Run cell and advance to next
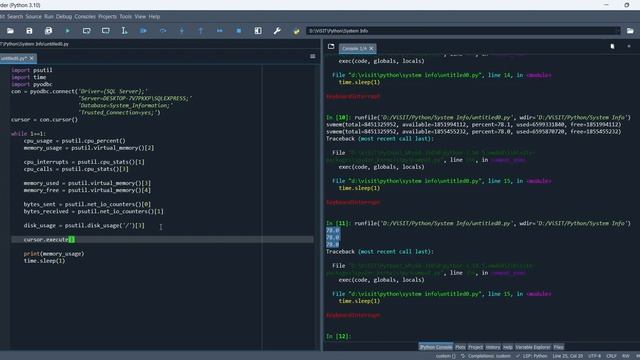 [105, 31]
